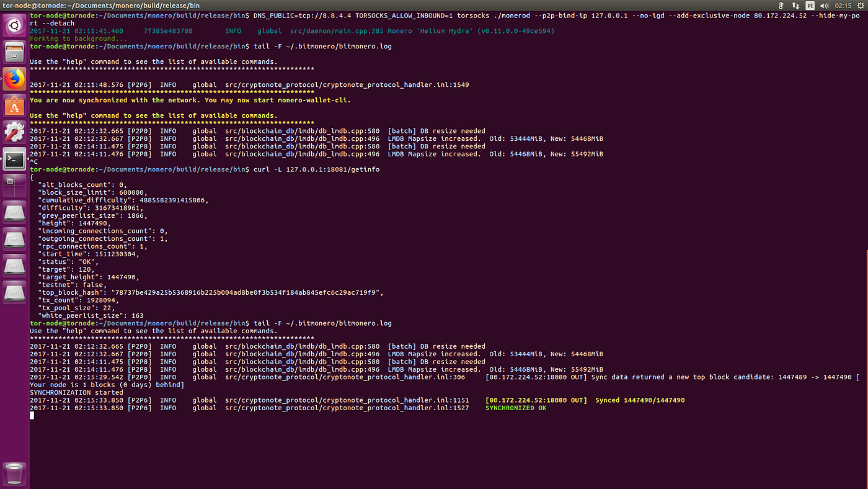This screenshot has height=489, width=868.
Task: Click the "white_peerlist_size": 163 line
Action: tap(91, 316)
